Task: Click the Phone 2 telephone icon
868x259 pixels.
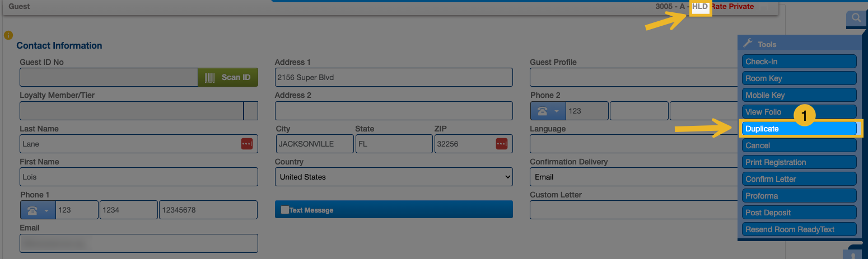Action: click(x=542, y=111)
